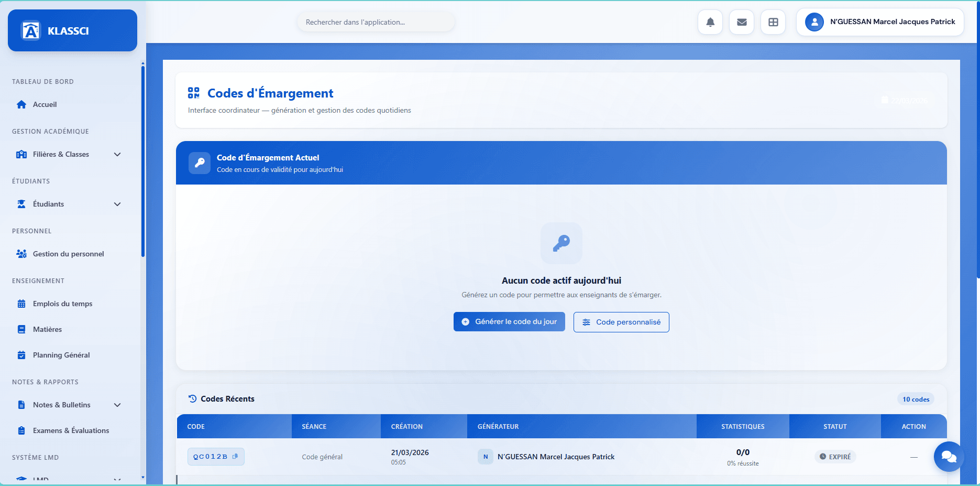
Task: Click the application search field
Action: pos(376,22)
